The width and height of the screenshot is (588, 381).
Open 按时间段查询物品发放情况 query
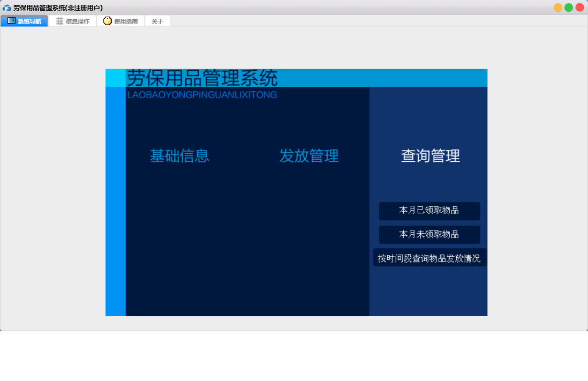(x=429, y=258)
